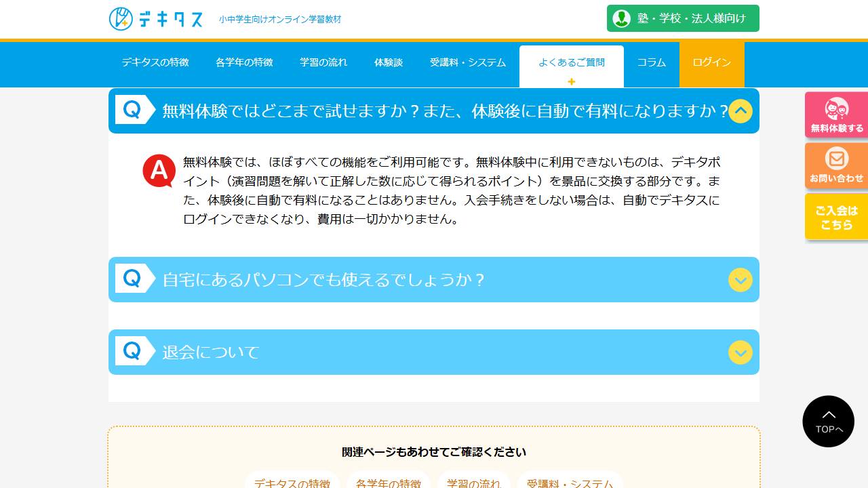Click the 無料体験する side icon
The image size is (868, 488).
(837, 115)
